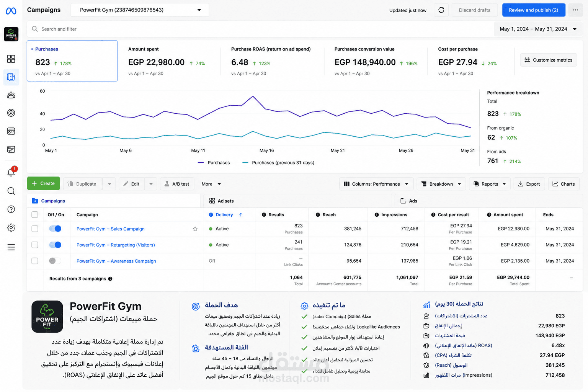Refresh data with the circular arrows icon
This screenshot has height=392, width=588.
click(x=441, y=10)
